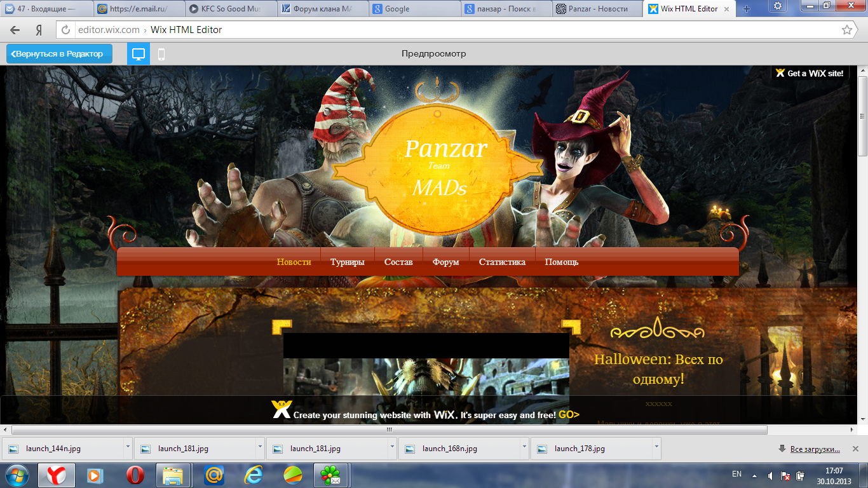Switch to KFC So Good tab

coord(231,9)
